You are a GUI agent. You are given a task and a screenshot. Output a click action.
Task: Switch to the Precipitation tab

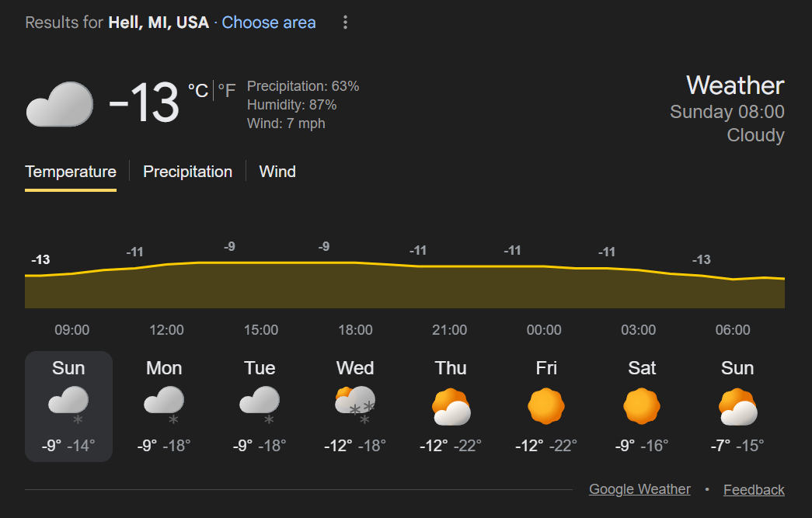(187, 172)
